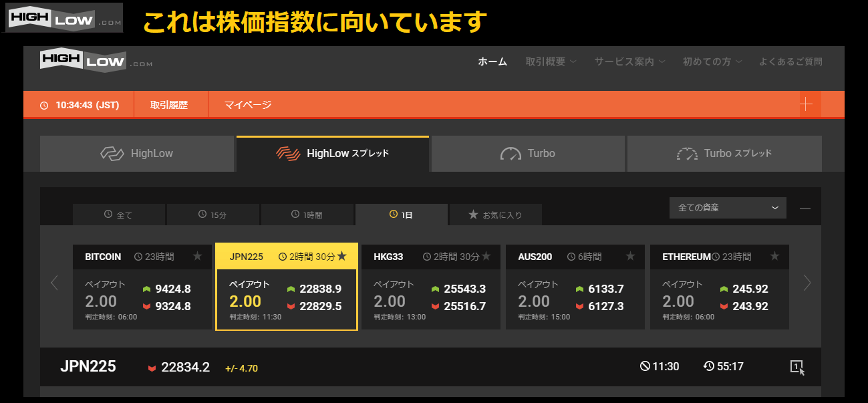Viewport: 868px width, 403px height.
Task: Mark AUS200 as favorite with star
Action: [x=630, y=256]
